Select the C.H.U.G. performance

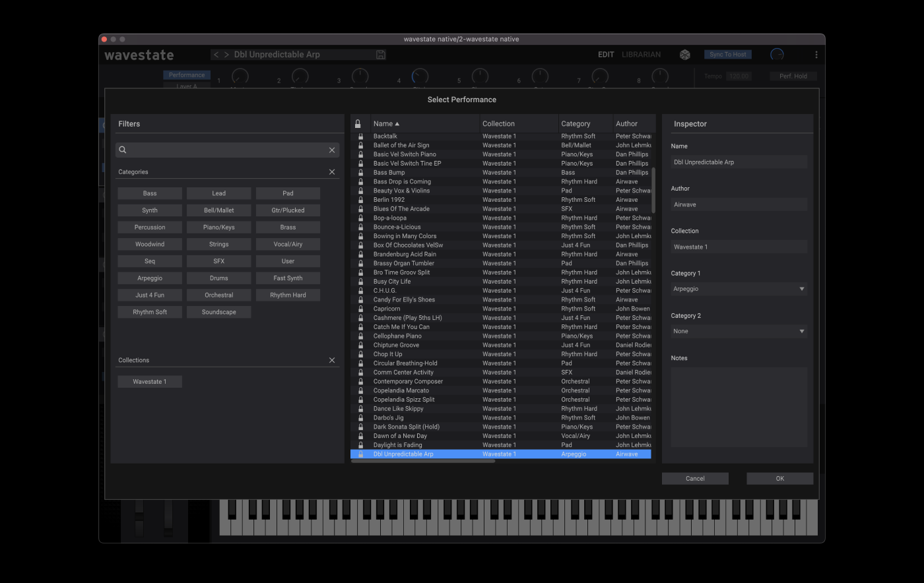pos(501,291)
